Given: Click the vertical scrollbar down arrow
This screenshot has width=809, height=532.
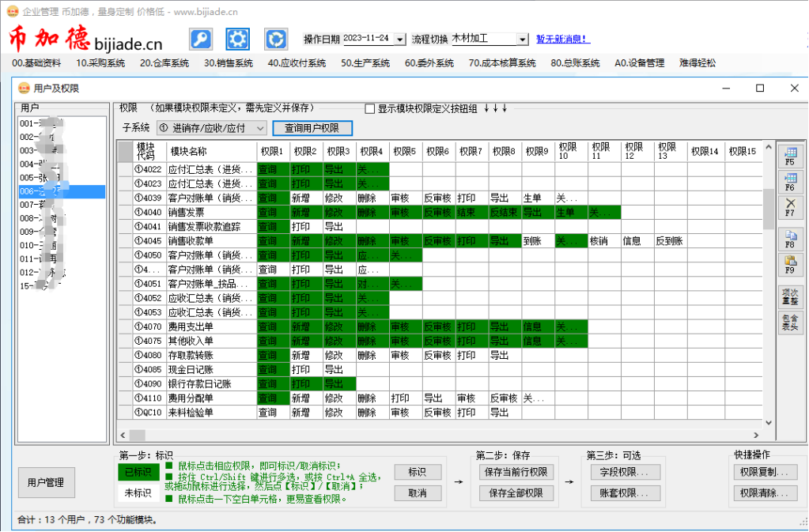Looking at the screenshot, I should point(768,423).
